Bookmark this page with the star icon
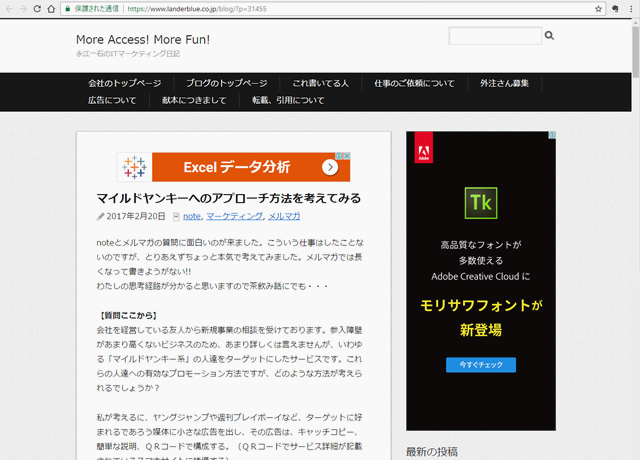640x460 pixels. (x=598, y=8)
